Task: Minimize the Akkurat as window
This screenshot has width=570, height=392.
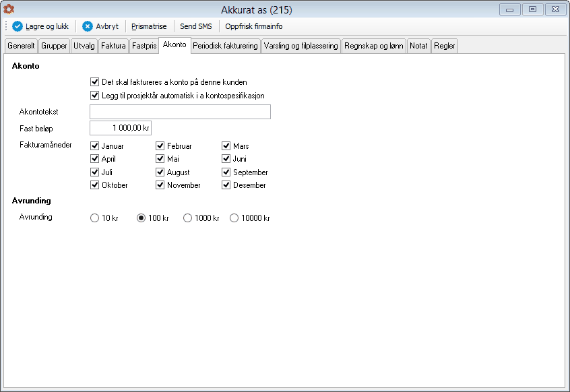Action: click(510, 9)
